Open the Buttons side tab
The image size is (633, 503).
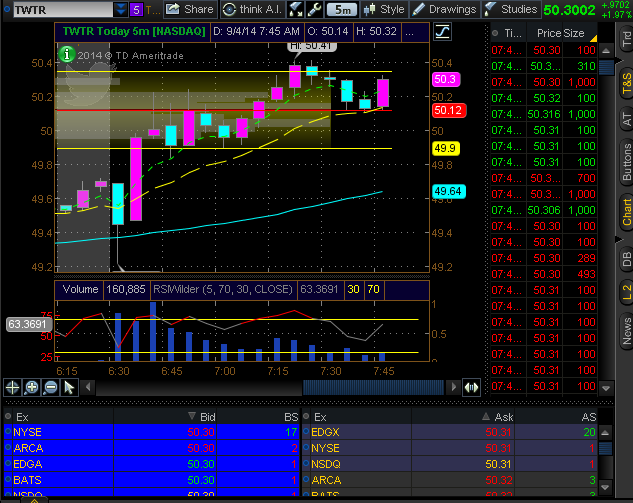pyautogui.click(x=626, y=163)
